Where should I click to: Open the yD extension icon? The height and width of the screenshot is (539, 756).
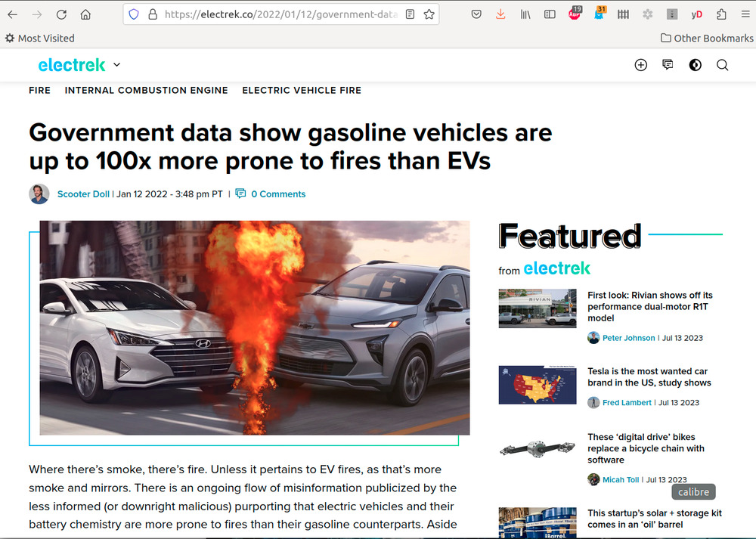(696, 14)
